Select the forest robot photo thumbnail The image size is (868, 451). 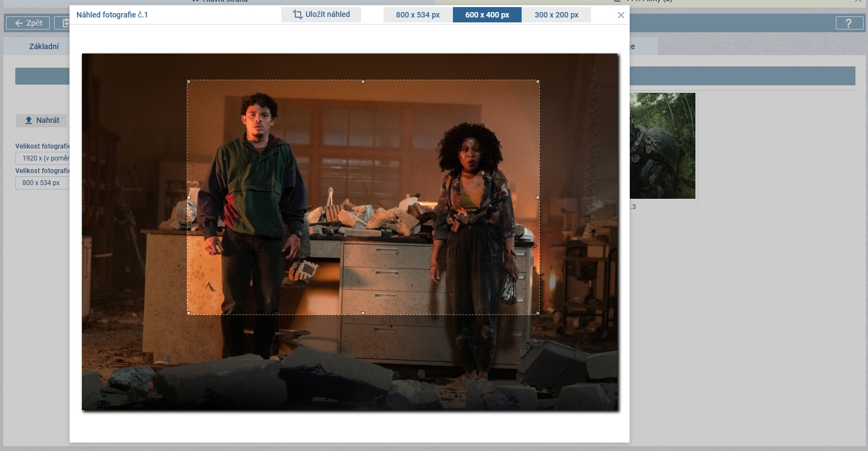tap(662, 146)
